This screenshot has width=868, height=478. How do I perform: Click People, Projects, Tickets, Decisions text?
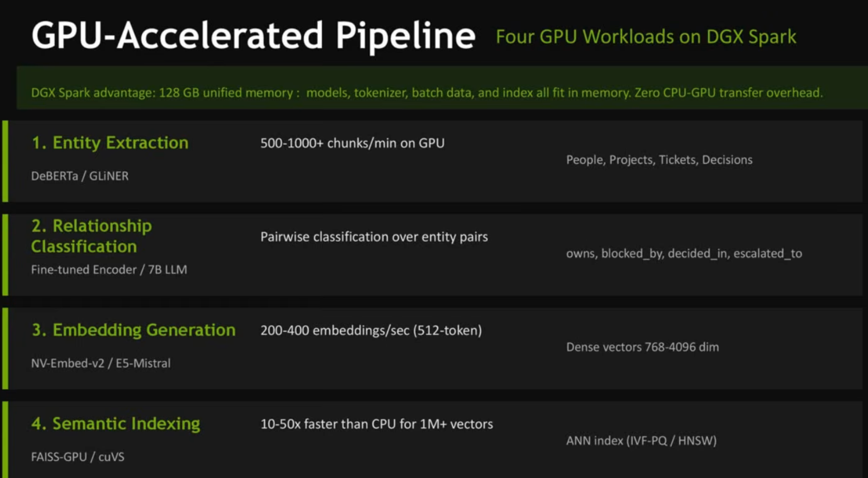[x=659, y=160]
